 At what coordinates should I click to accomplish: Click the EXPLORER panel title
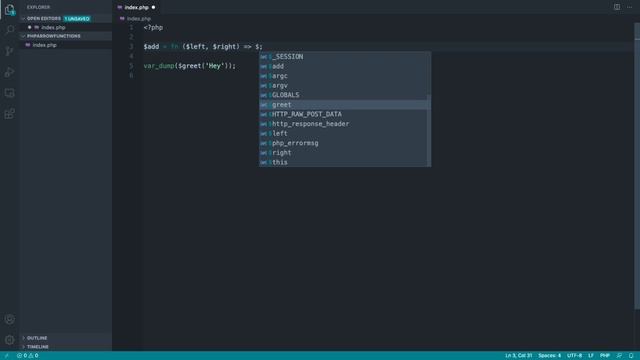tap(38, 7)
